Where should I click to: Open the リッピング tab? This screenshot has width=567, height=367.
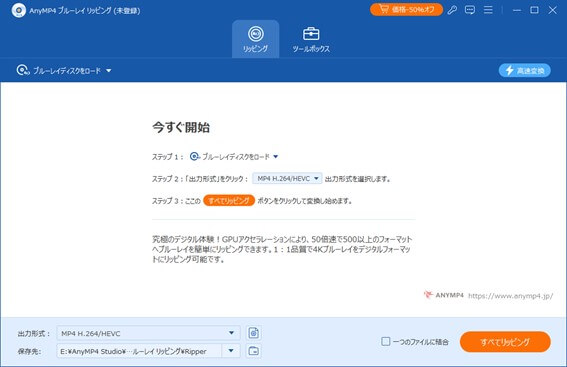tap(255, 39)
